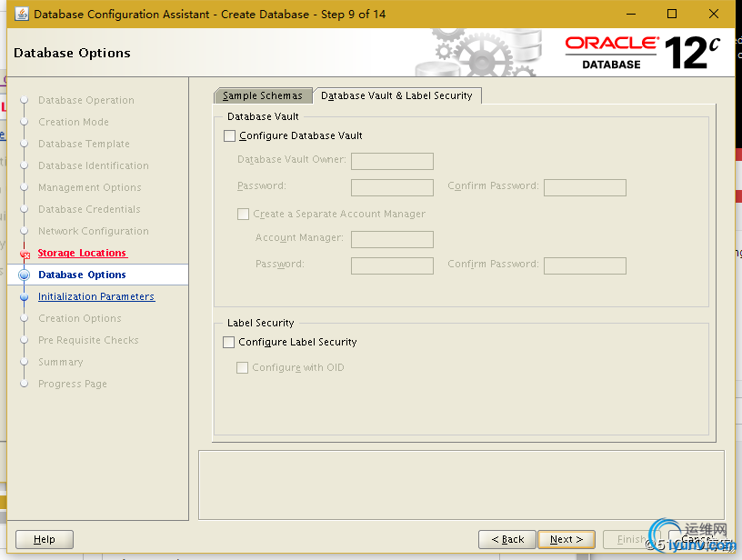The image size is (742, 560).
Task: Click the Finish button
Action: [631, 539]
